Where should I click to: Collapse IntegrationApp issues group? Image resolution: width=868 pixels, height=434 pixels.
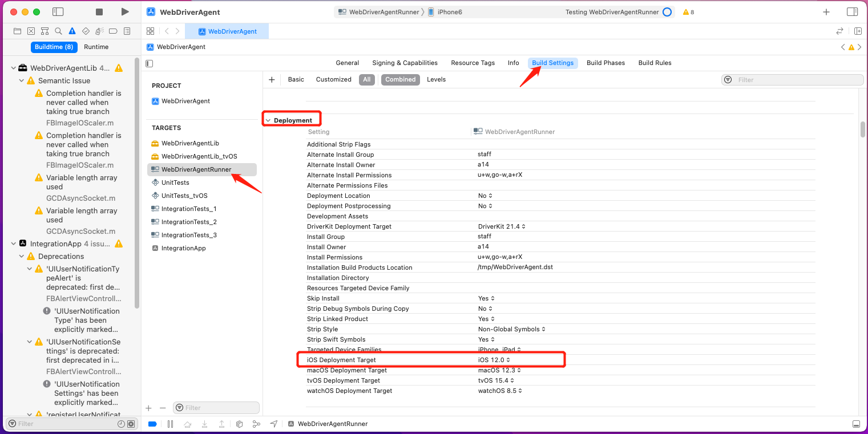pos(14,244)
